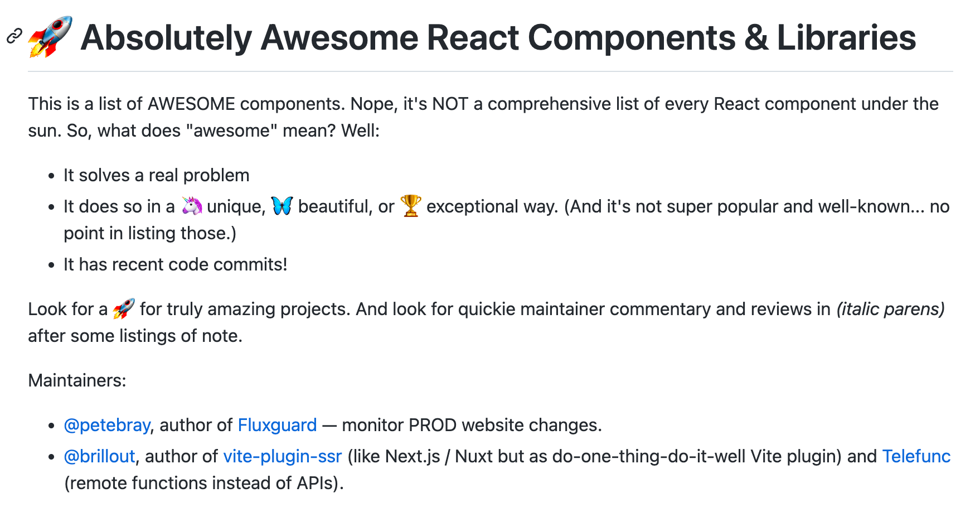980x512 pixels.
Task: Click the It solves a real problem bullet
Action: pos(156,175)
